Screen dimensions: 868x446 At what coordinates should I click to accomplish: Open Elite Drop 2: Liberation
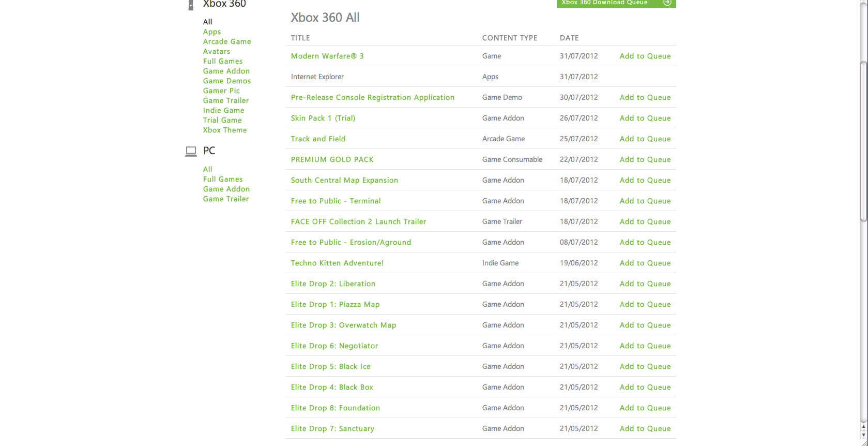click(333, 284)
